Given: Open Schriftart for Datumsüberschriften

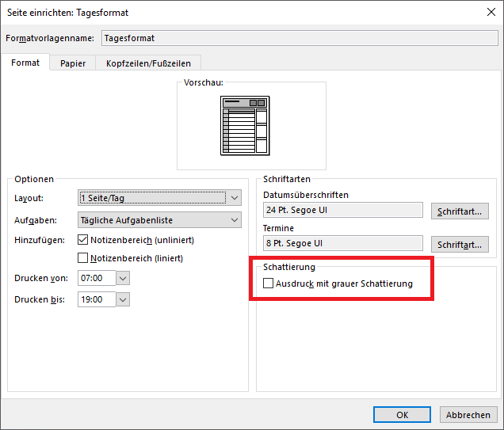Looking at the screenshot, I should coord(460,211).
